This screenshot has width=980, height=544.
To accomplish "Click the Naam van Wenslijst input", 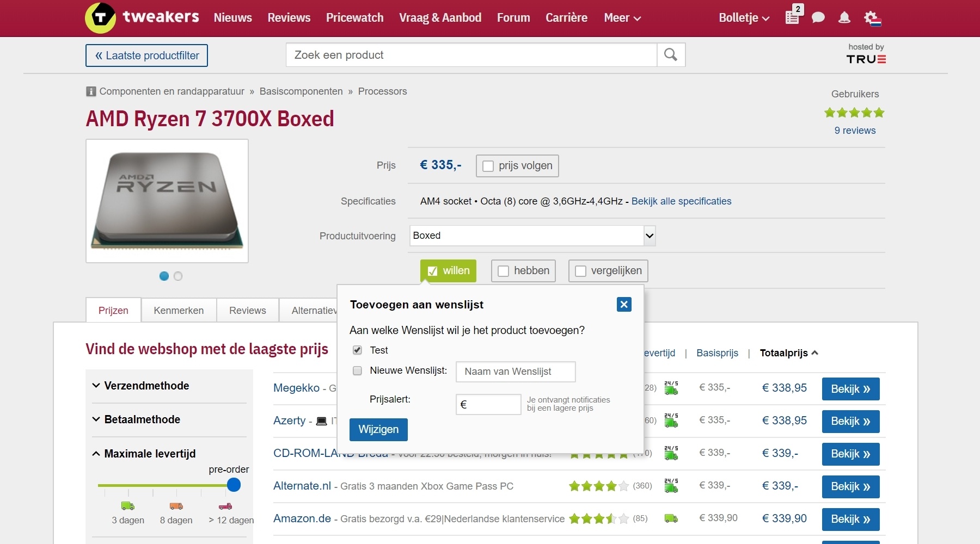I will (x=516, y=372).
